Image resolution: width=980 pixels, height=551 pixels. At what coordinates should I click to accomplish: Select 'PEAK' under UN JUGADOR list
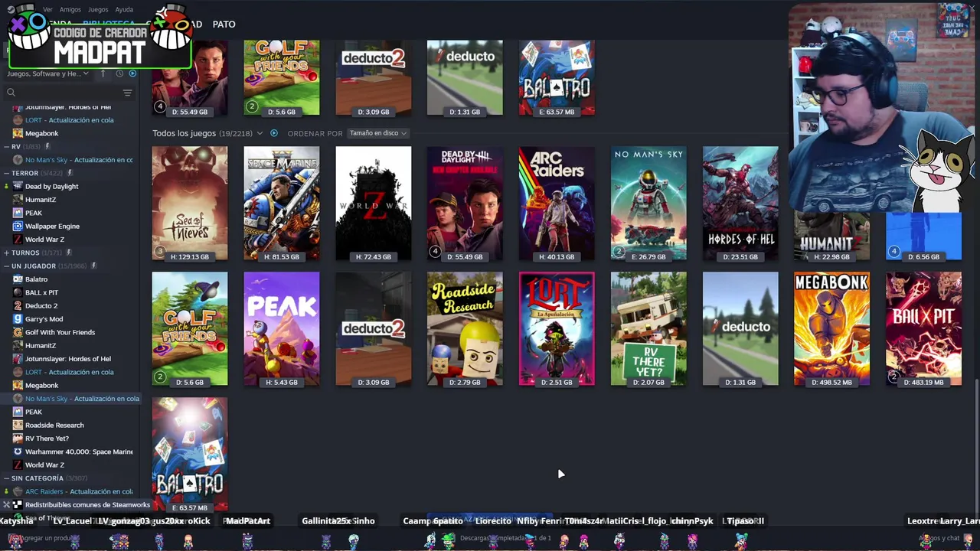(34, 412)
